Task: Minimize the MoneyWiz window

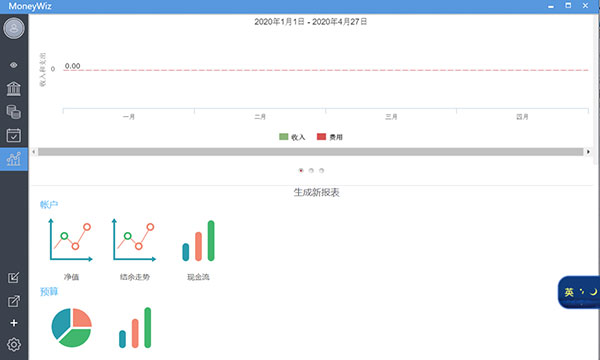Action: (551, 6)
